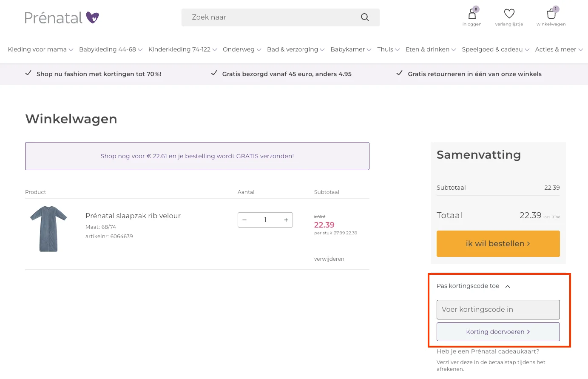Click the Korting doorvoeren button
This screenshot has height=379, width=588.
498,332
